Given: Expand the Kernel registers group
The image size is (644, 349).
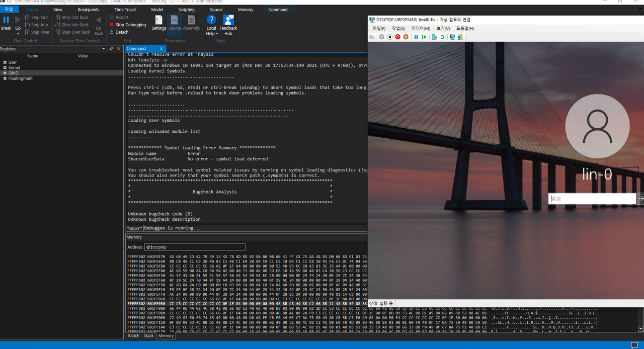Looking at the screenshot, I should point(4,67).
